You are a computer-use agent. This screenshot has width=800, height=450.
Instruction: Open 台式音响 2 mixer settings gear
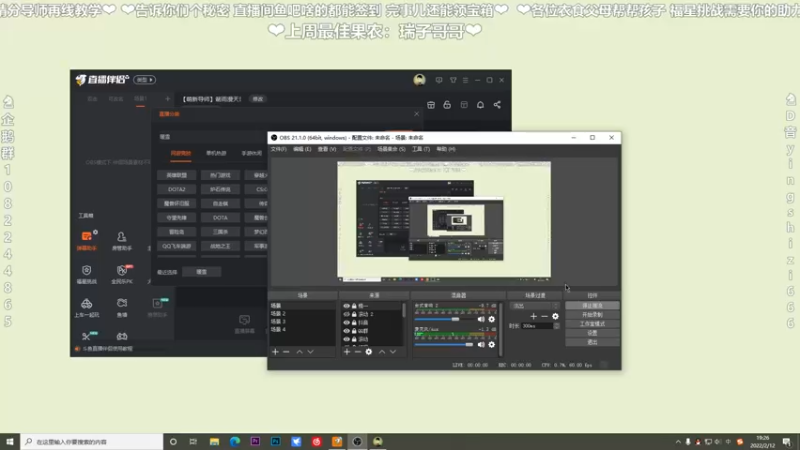coord(491,319)
